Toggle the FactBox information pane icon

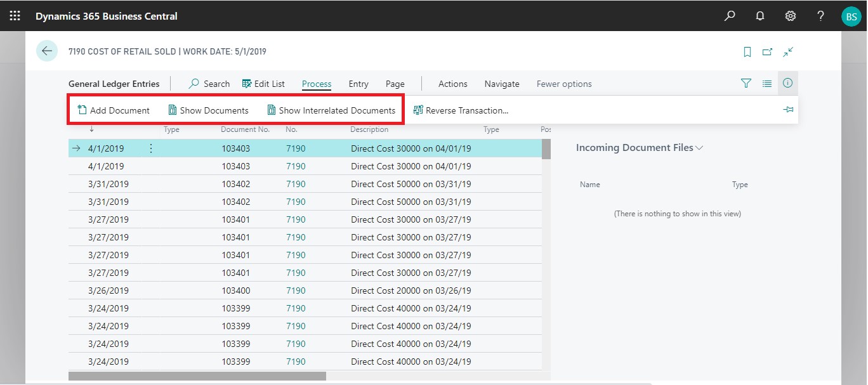(x=787, y=83)
